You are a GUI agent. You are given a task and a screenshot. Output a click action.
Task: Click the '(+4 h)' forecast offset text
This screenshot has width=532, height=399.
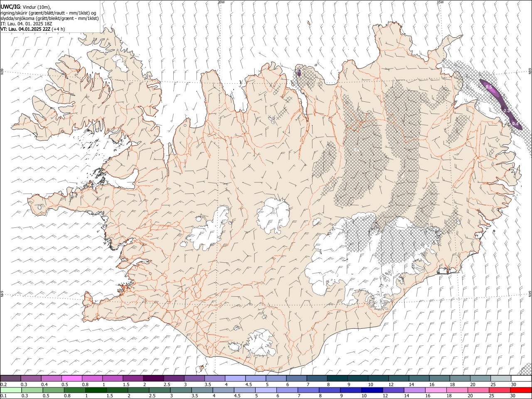coord(58,29)
